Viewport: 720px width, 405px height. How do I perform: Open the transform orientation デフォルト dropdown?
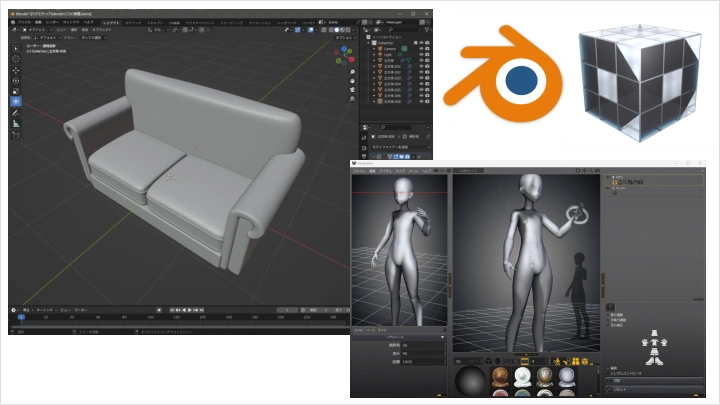click(47, 38)
